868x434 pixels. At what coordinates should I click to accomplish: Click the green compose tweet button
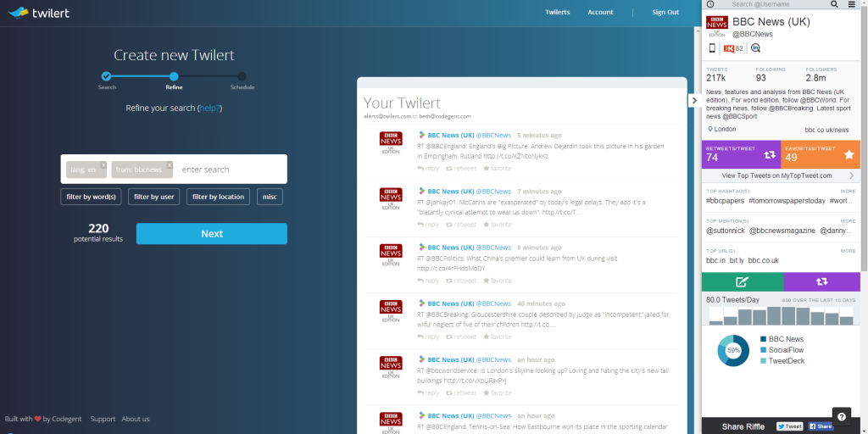[743, 281]
